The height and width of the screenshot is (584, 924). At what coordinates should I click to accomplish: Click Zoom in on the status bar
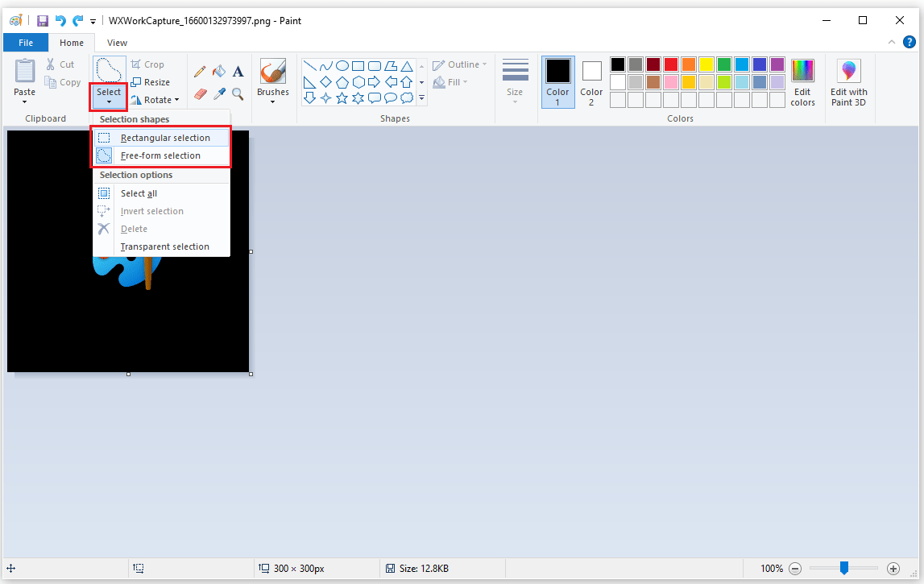pos(893,568)
